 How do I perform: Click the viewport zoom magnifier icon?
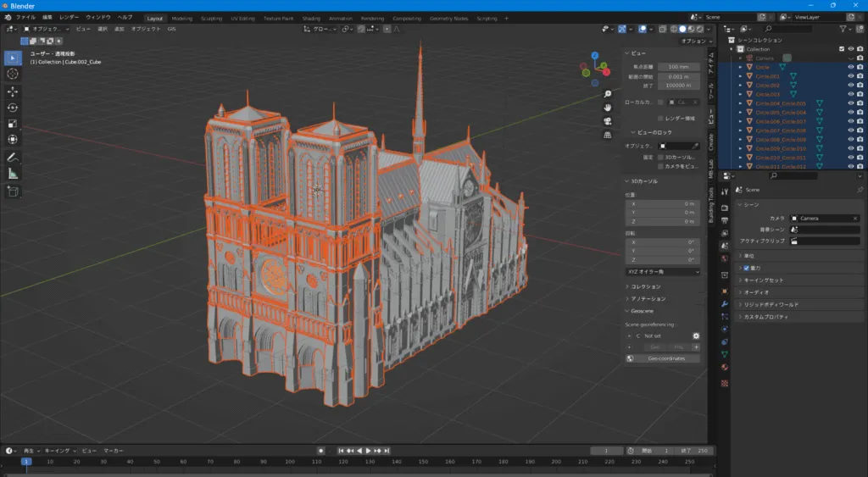607,94
